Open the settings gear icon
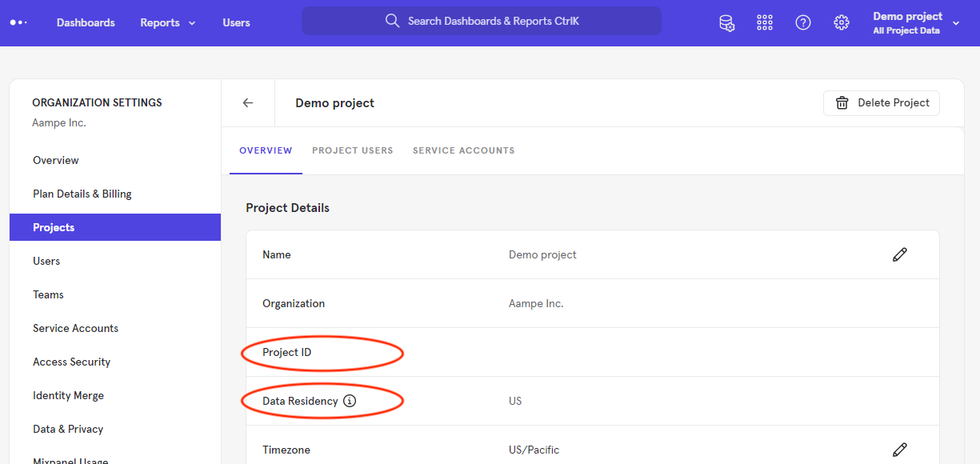 point(842,22)
